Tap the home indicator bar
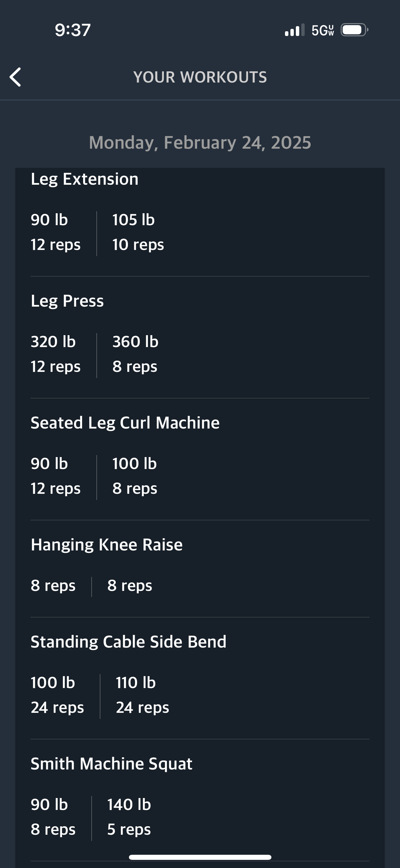The image size is (400, 868). (200, 857)
